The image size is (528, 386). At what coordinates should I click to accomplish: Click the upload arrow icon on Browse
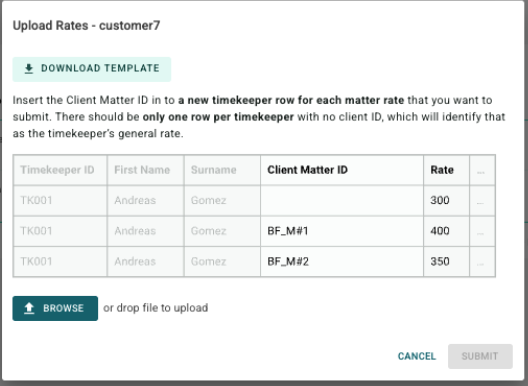pos(29,308)
